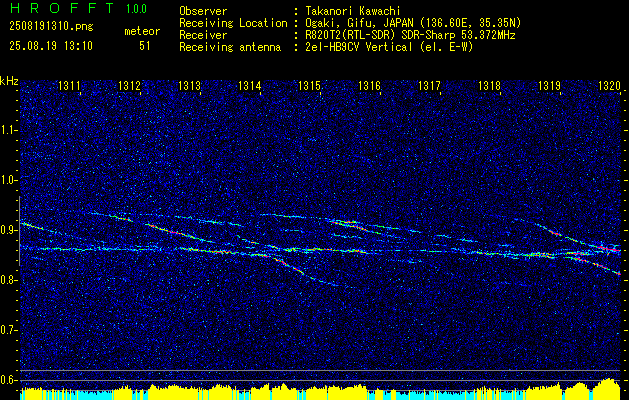629x400 pixels.
Task: Click the 1319 time axis marker
Action: pyautogui.click(x=550, y=85)
